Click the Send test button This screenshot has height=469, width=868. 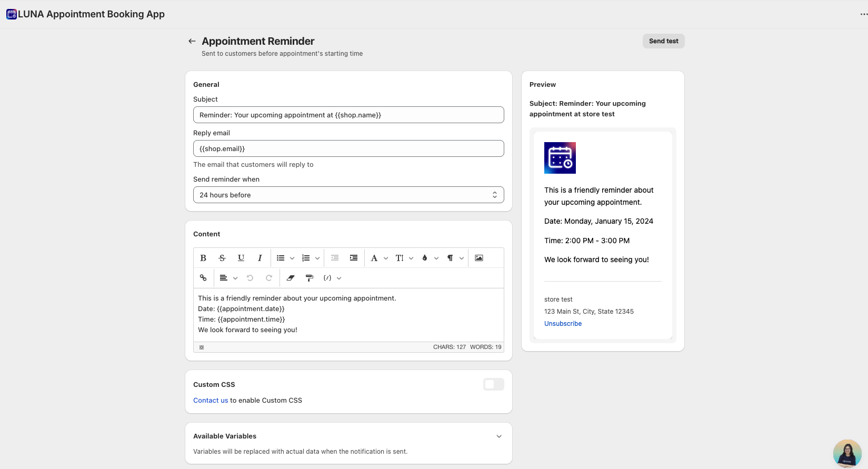click(x=663, y=41)
